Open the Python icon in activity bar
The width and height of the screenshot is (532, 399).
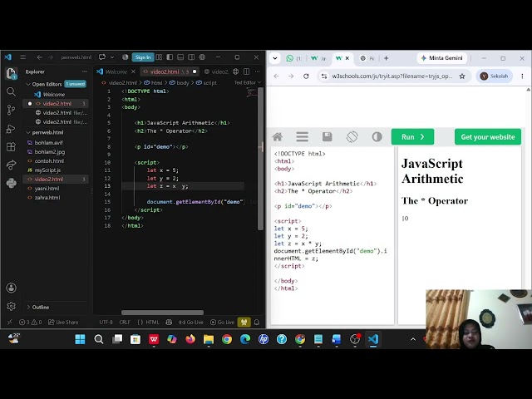pyautogui.click(x=11, y=183)
